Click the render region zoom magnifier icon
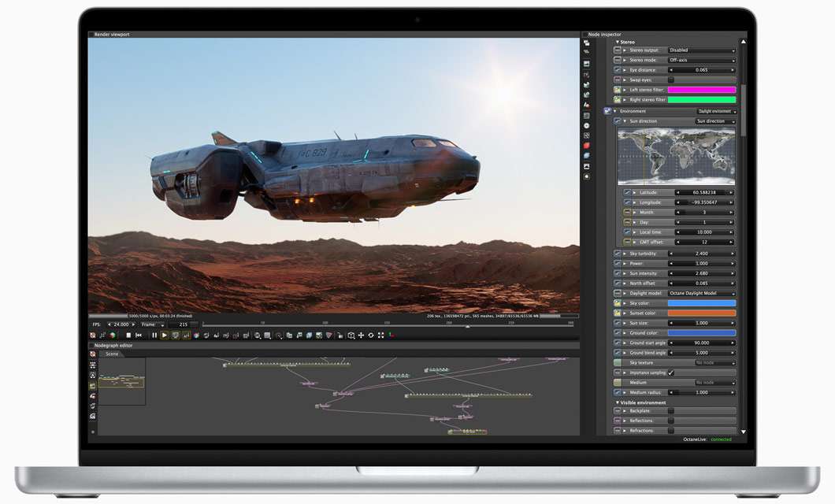The width and height of the screenshot is (835, 504). coord(256,334)
